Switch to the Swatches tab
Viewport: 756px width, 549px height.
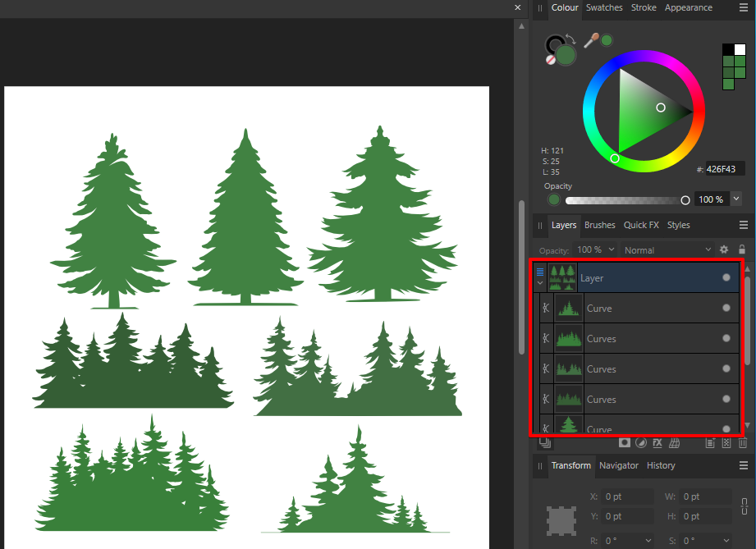coord(604,7)
